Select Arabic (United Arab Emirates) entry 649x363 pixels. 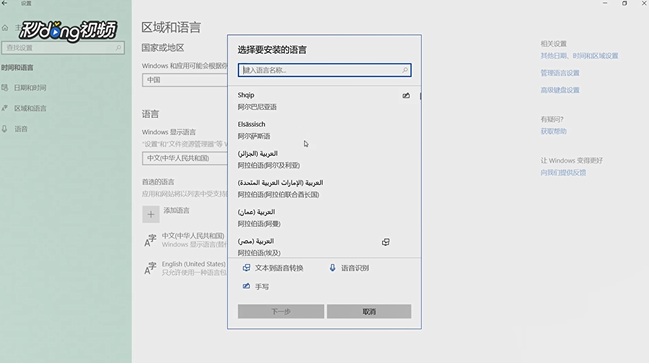[x=324, y=188]
